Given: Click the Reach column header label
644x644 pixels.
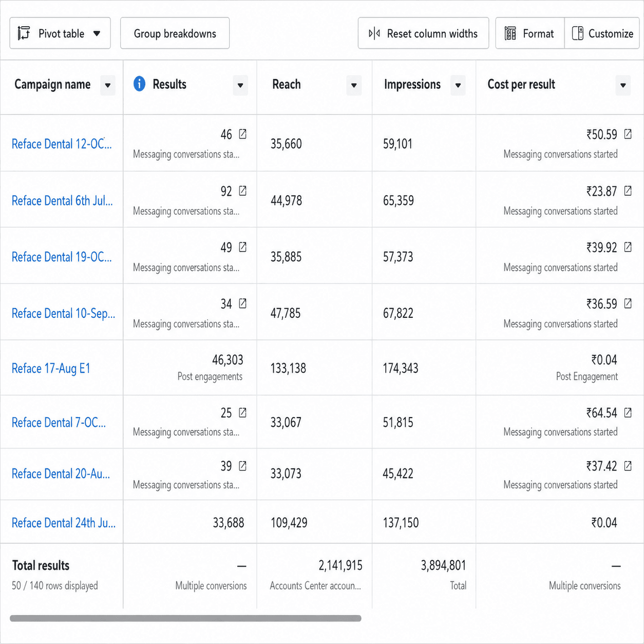Looking at the screenshot, I should pos(287,84).
